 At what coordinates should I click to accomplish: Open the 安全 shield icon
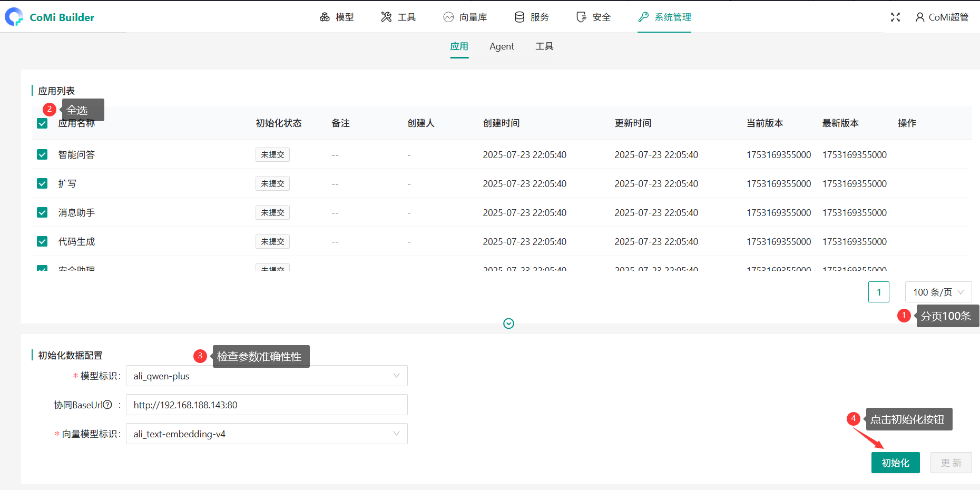(581, 17)
